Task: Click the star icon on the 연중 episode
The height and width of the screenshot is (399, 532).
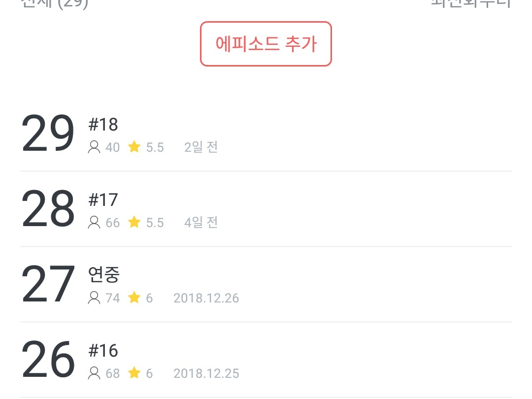Action: coord(134,298)
